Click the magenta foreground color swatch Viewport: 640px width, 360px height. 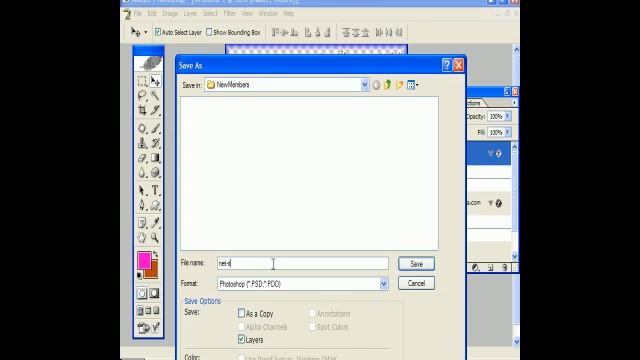143,259
